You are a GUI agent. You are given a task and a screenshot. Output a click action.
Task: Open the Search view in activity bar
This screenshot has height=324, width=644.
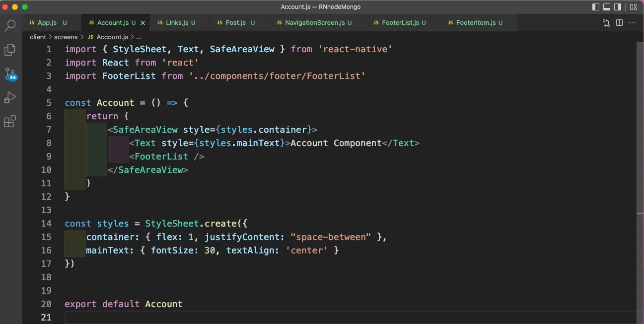[x=10, y=25]
